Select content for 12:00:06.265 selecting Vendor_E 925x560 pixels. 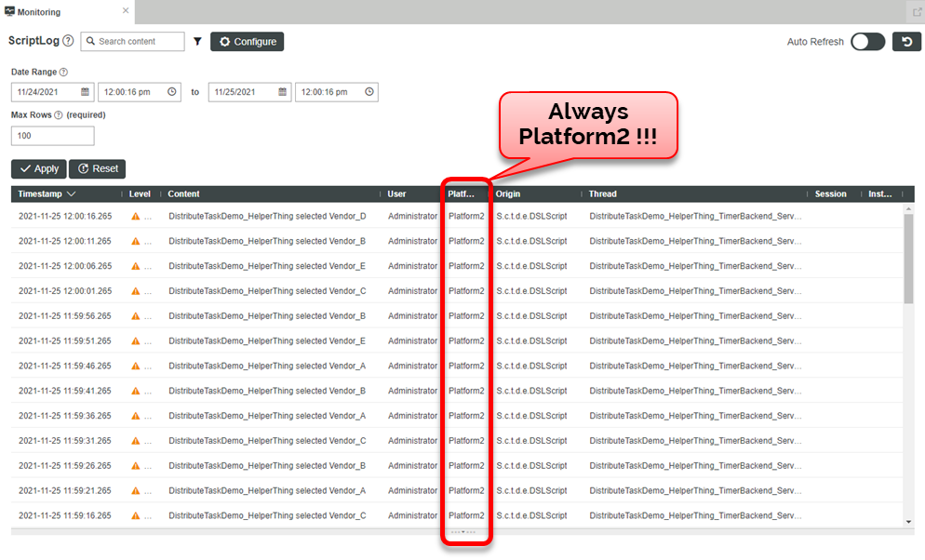click(x=267, y=266)
